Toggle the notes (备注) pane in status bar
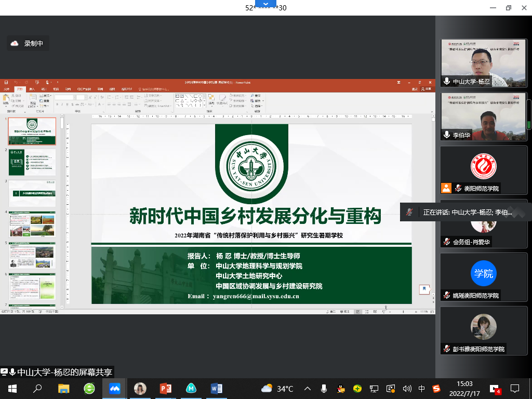The image size is (532, 399). [331, 312]
